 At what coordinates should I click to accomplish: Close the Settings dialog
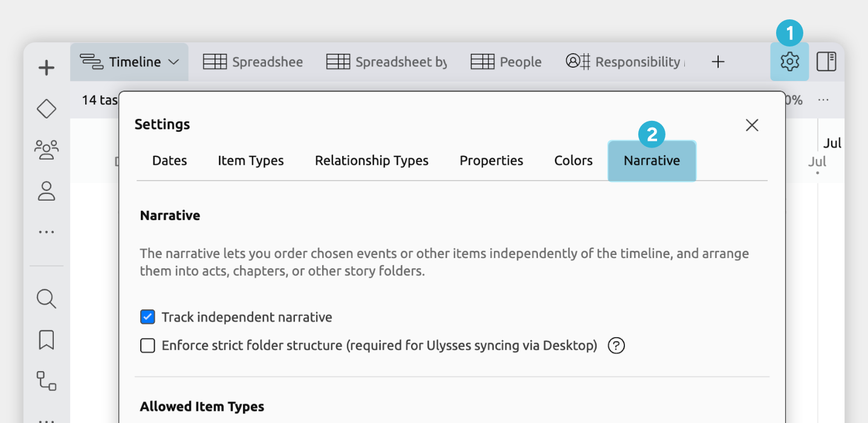752,125
